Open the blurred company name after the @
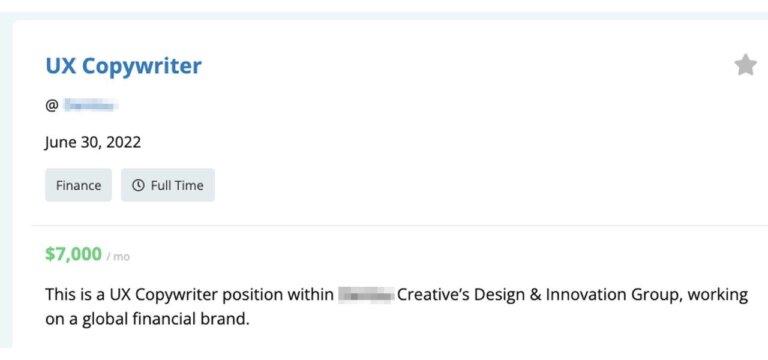 (92, 105)
